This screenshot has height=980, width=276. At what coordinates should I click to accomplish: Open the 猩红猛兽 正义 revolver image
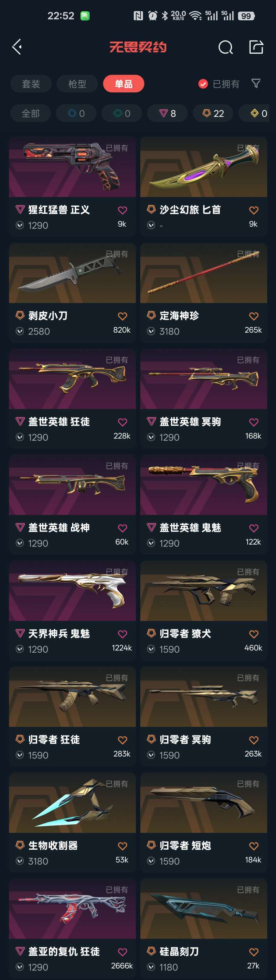(72, 167)
